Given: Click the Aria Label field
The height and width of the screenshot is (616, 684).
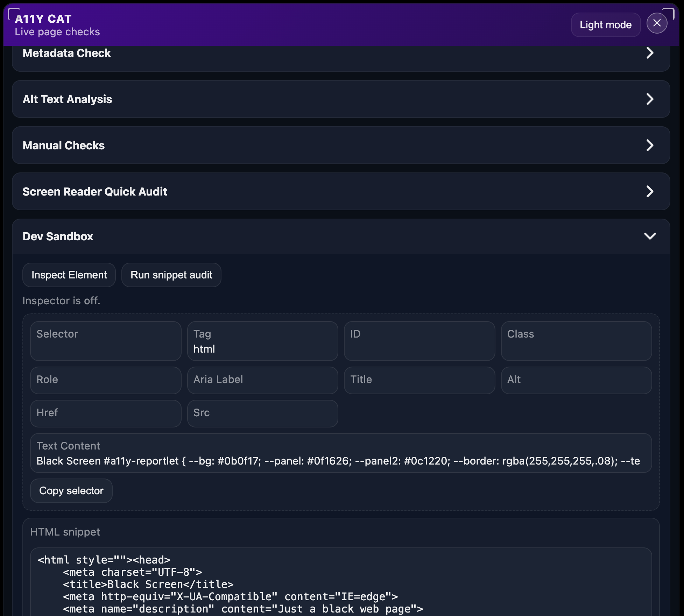Looking at the screenshot, I should pos(262,380).
